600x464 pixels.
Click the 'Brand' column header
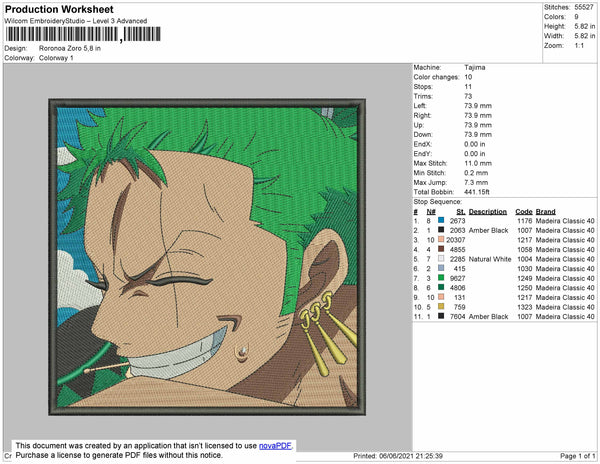[x=545, y=212]
